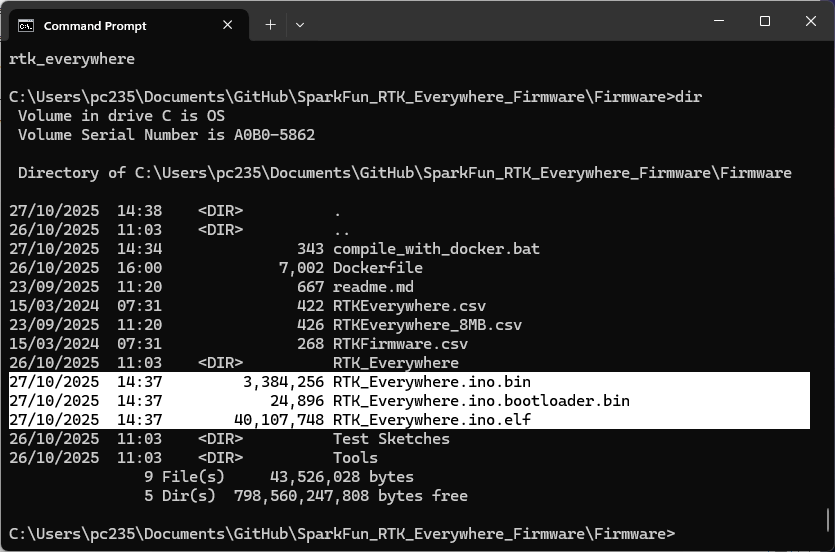Click the Test Sketches directory entry

(391, 439)
